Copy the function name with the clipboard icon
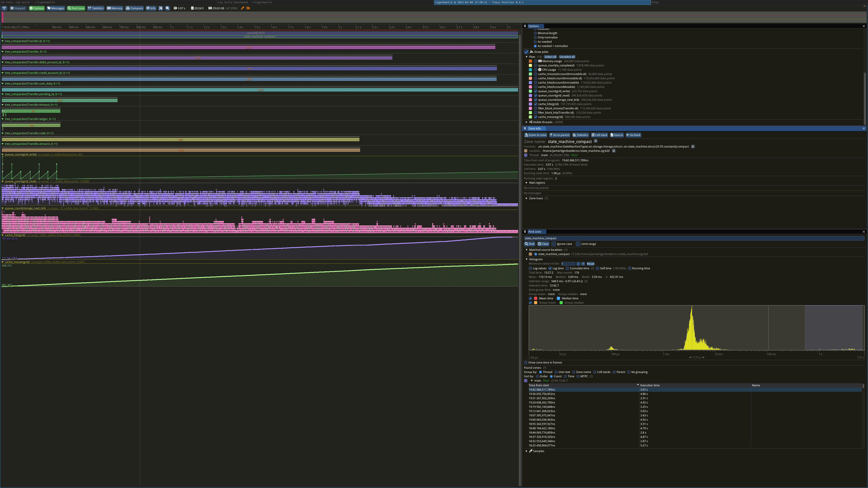The image size is (868, 488). click(x=693, y=146)
